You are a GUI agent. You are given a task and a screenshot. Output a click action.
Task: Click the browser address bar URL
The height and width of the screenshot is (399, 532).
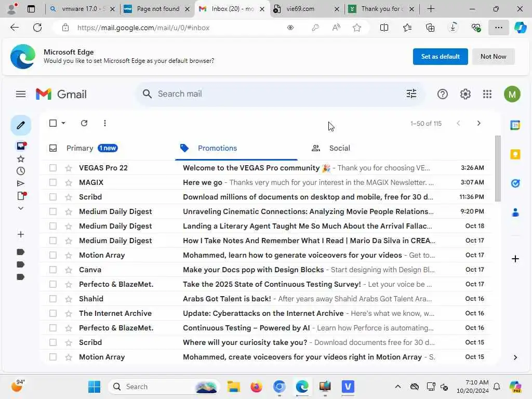(x=143, y=28)
